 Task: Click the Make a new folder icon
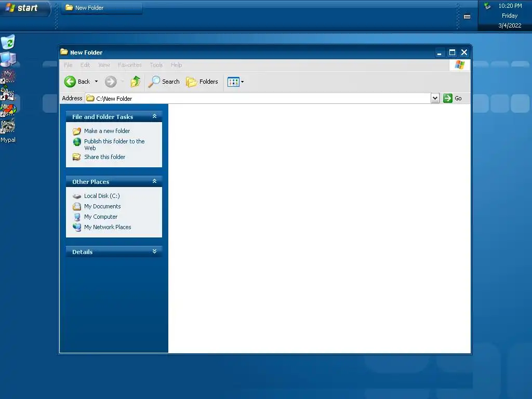77,131
